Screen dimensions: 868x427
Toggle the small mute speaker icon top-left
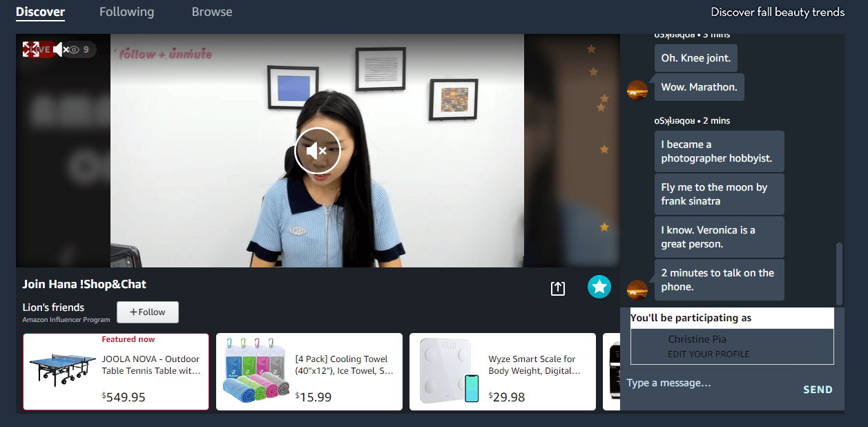click(60, 49)
